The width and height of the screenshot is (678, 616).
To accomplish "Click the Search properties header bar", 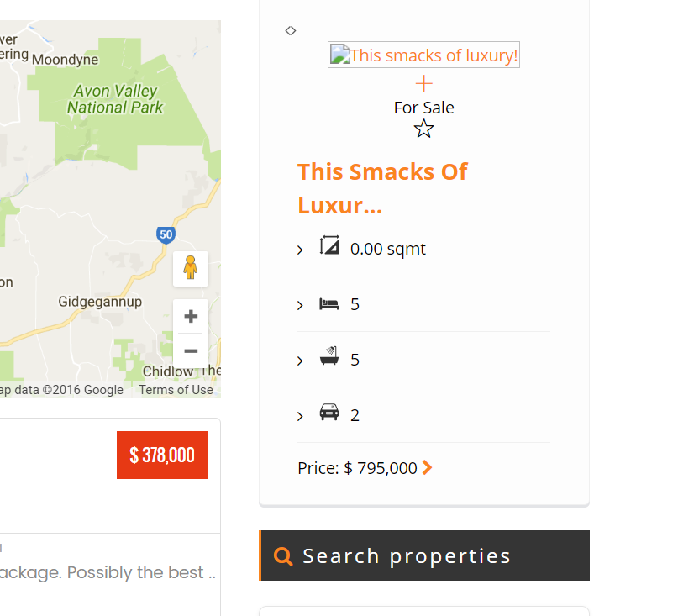I will click(424, 555).
